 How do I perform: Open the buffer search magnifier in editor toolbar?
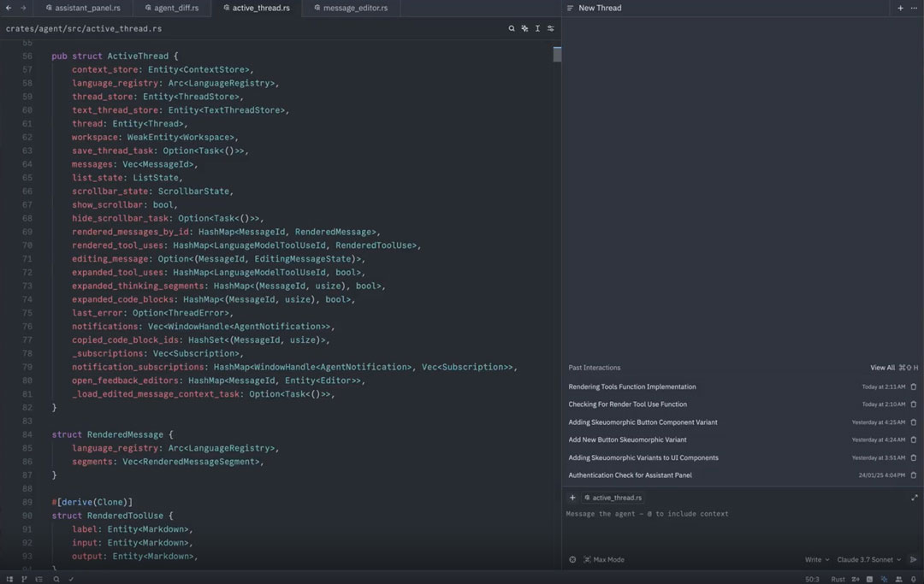point(512,28)
